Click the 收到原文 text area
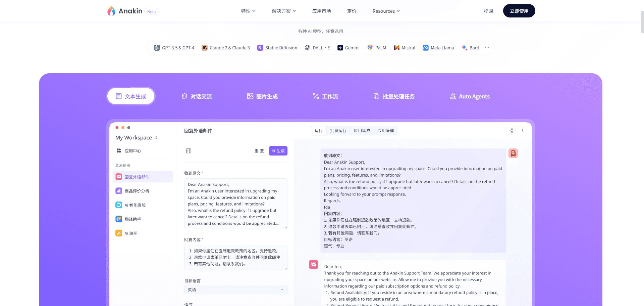This screenshot has width=644, height=306. point(236,204)
